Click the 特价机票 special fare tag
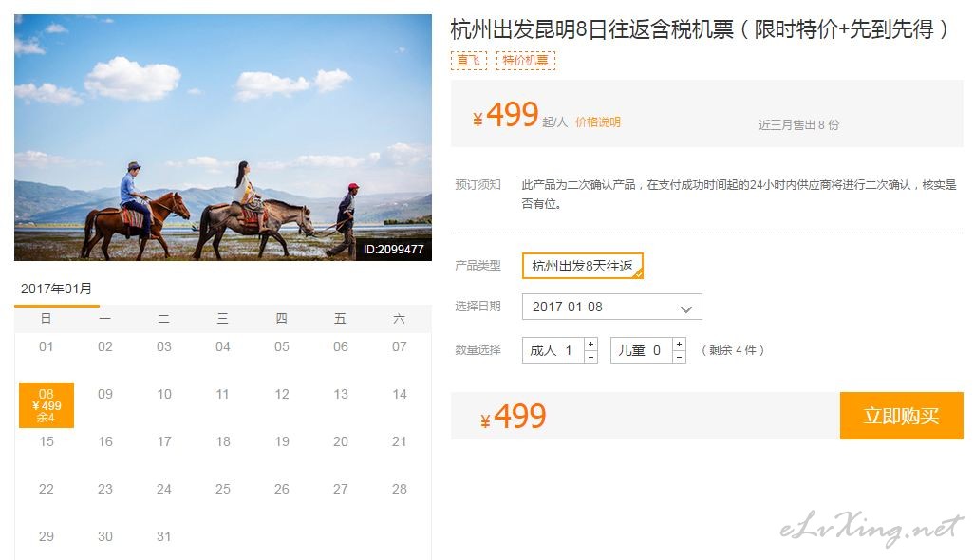The image size is (974, 560). 525,60
